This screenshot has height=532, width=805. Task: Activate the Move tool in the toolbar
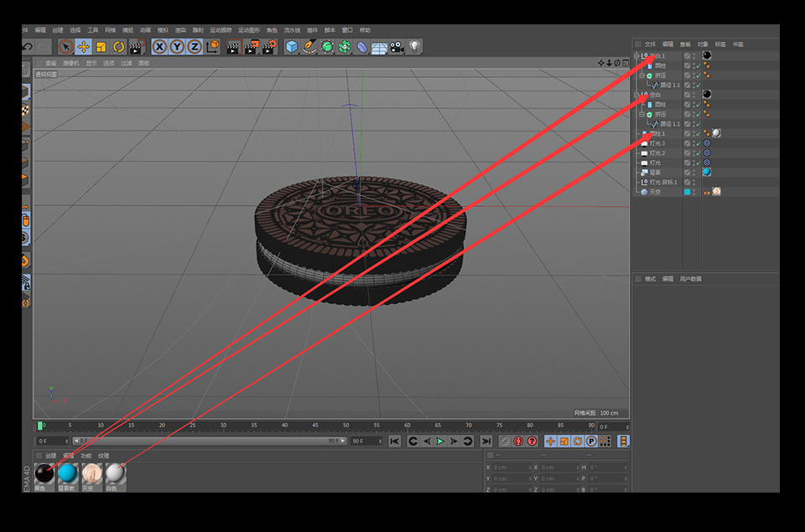[83, 47]
